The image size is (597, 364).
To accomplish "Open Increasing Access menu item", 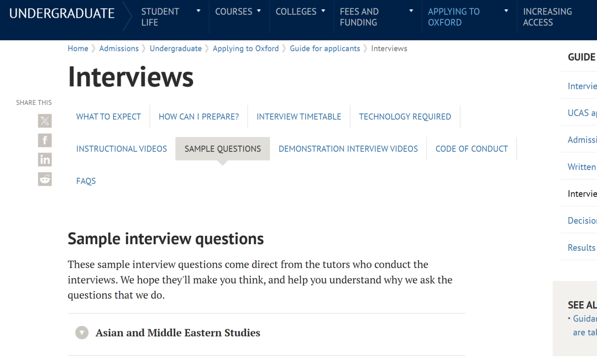I will [547, 17].
